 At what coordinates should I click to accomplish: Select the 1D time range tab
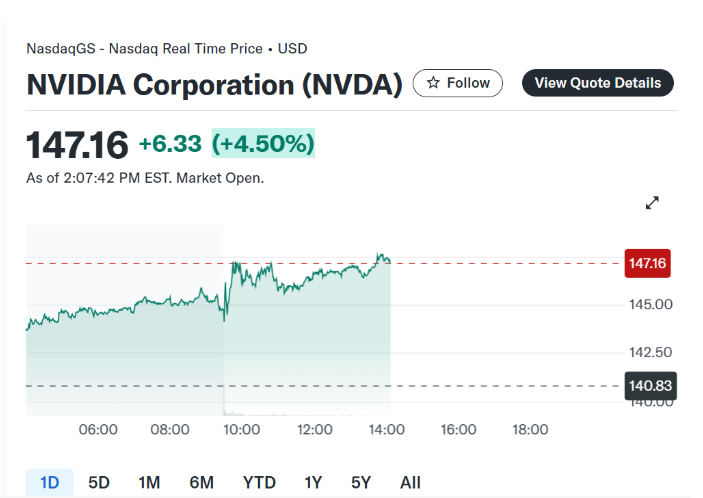[x=49, y=483]
